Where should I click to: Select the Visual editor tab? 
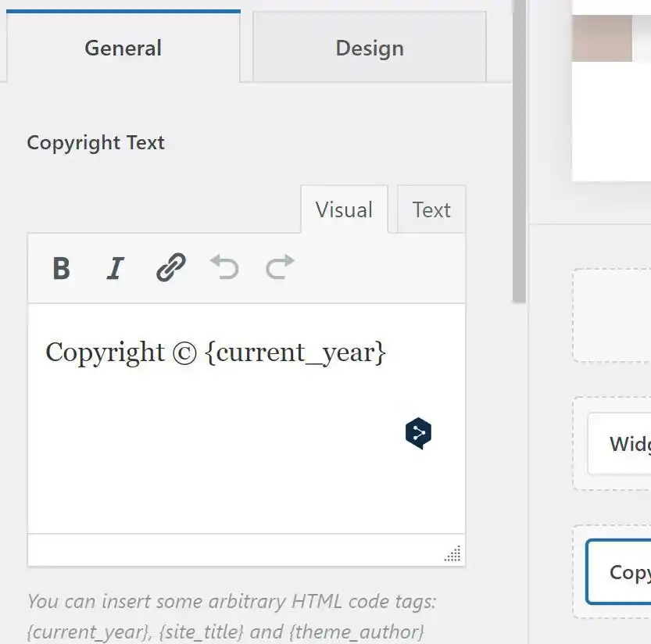coord(344,210)
